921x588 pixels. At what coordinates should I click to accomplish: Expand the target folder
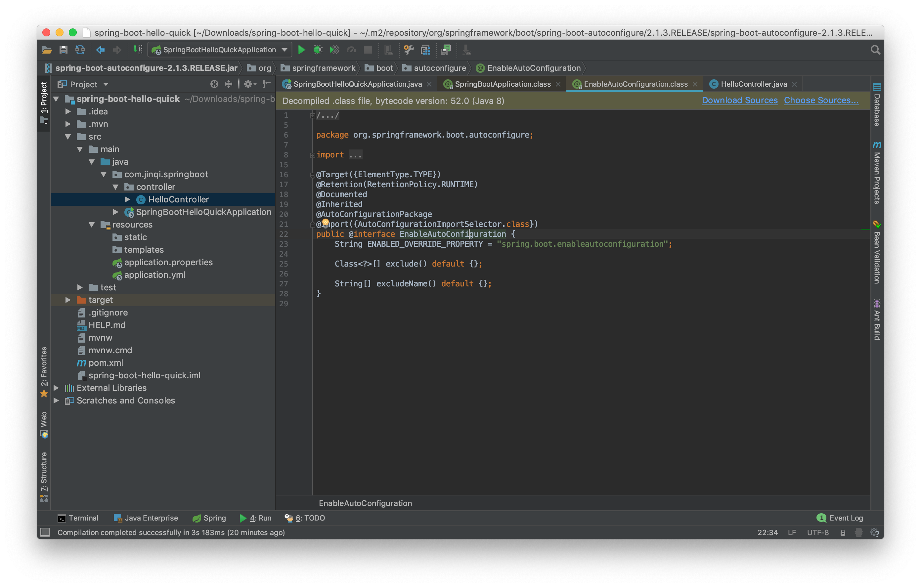click(x=68, y=300)
